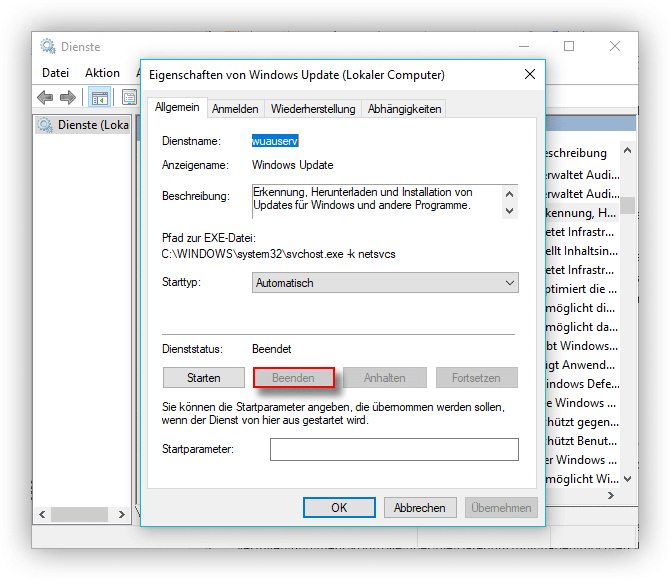Select the 'bt Windows...' service row
This screenshot has width=670, height=580.
click(x=582, y=346)
